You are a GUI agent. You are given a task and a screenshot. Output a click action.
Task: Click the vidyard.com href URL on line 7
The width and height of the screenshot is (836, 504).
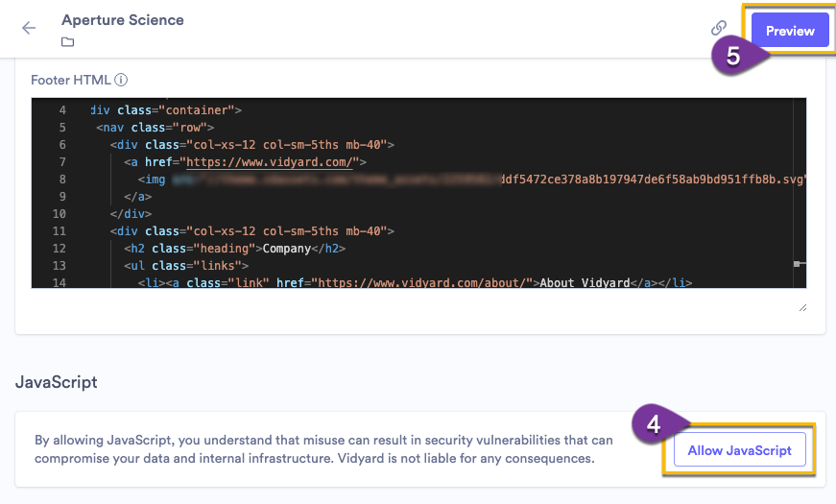271,162
